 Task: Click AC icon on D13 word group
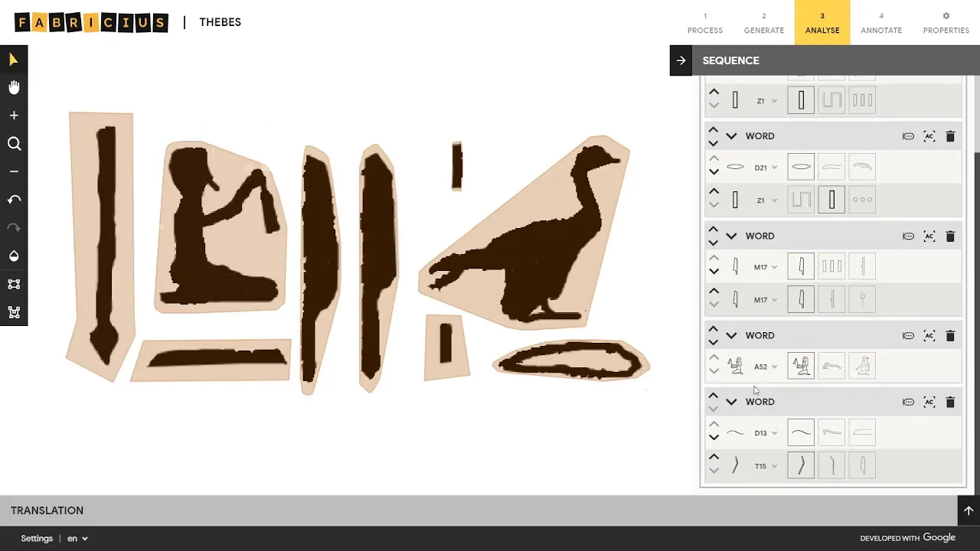[x=929, y=402]
